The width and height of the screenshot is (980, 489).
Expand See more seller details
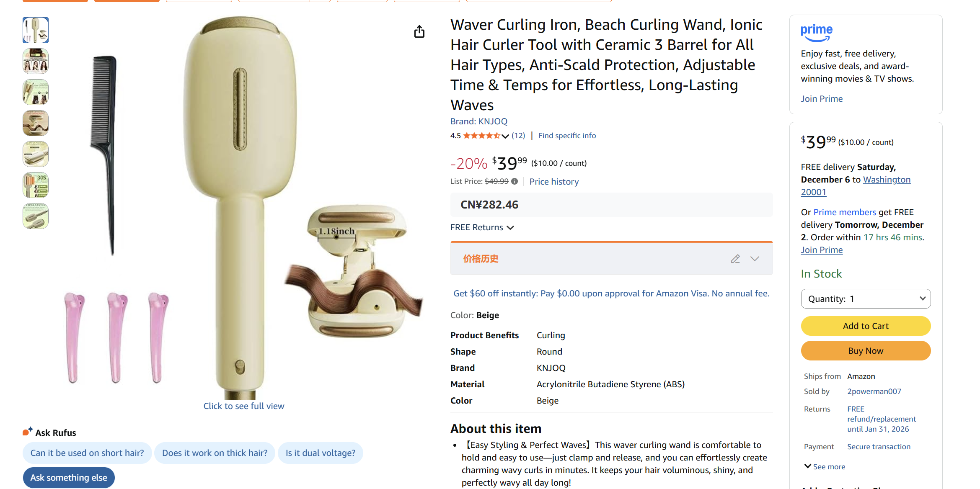click(825, 466)
